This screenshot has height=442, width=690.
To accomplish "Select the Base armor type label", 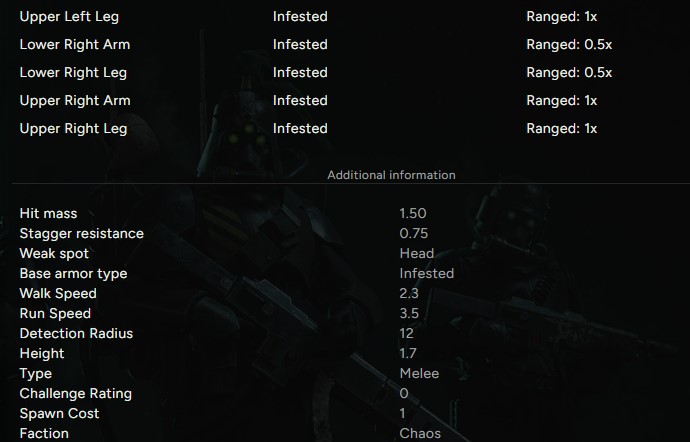I will point(73,274).
